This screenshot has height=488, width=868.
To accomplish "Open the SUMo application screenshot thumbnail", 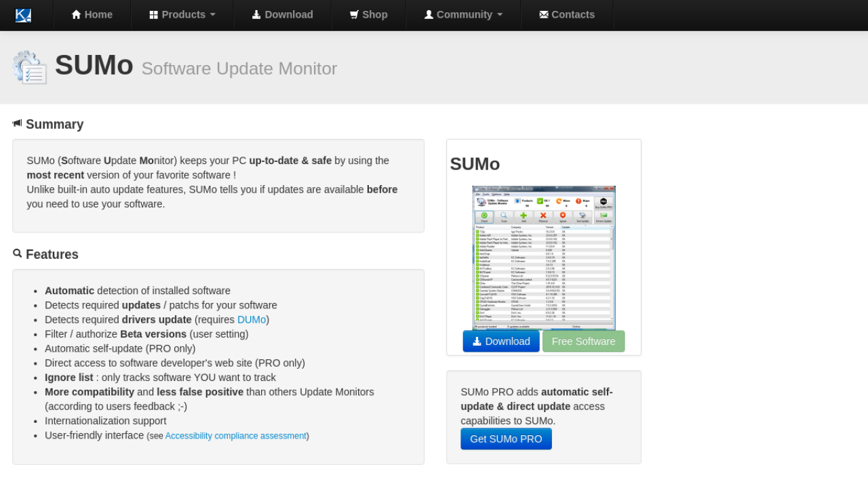I will (x=544, y=258).
